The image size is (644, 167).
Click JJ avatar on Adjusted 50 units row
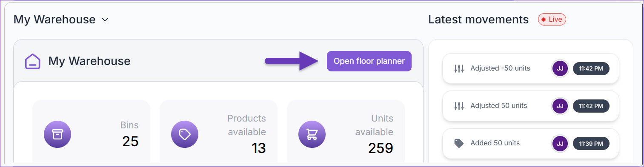[560, 106]
